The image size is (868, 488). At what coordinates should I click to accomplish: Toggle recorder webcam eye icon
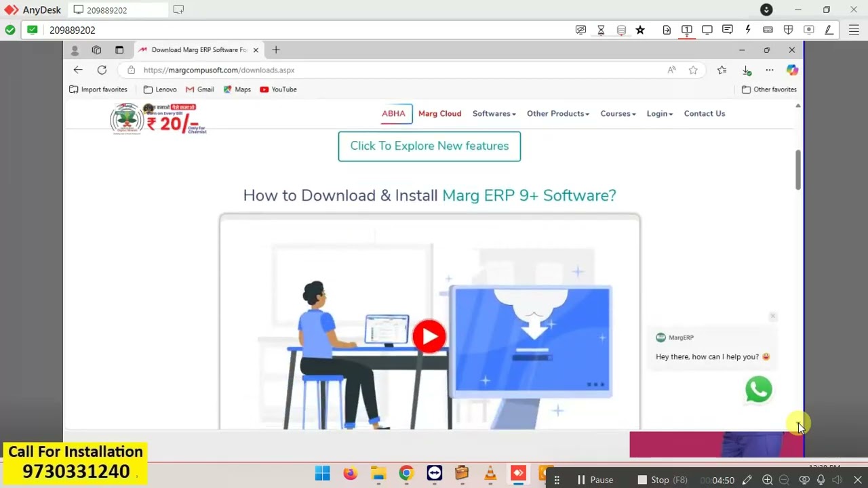804,480
